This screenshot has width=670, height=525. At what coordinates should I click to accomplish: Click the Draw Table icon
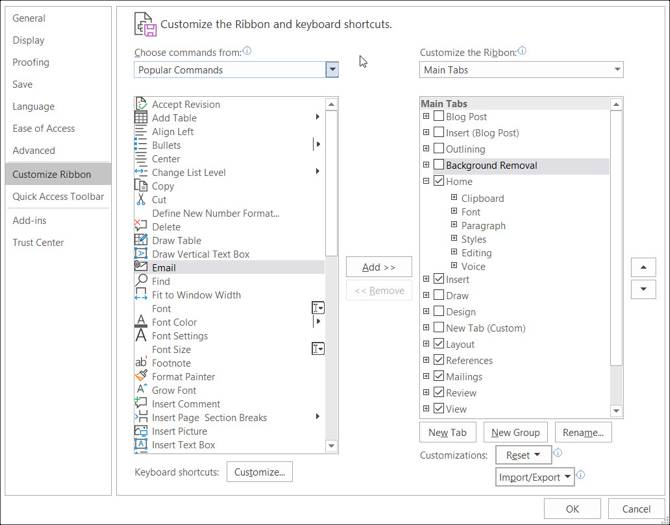(141, 240)
